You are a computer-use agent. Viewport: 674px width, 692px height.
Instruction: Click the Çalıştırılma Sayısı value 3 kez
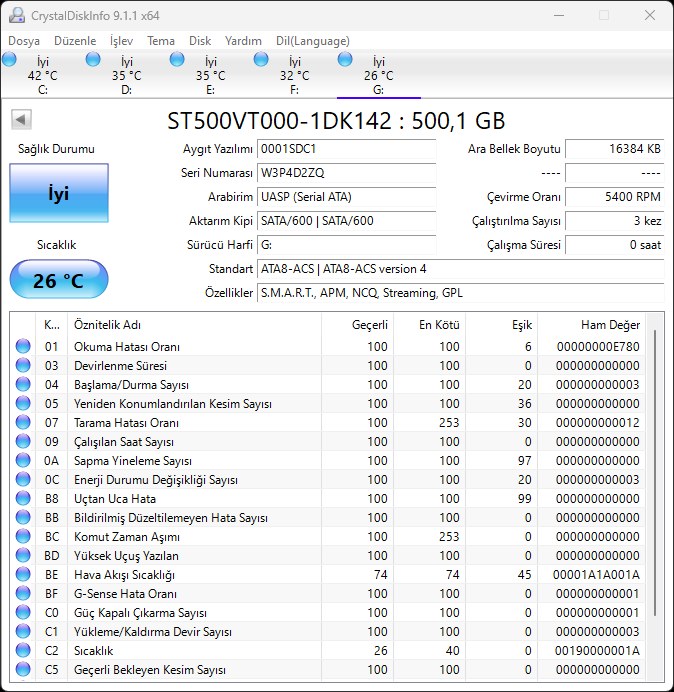(x=614, y=220)
